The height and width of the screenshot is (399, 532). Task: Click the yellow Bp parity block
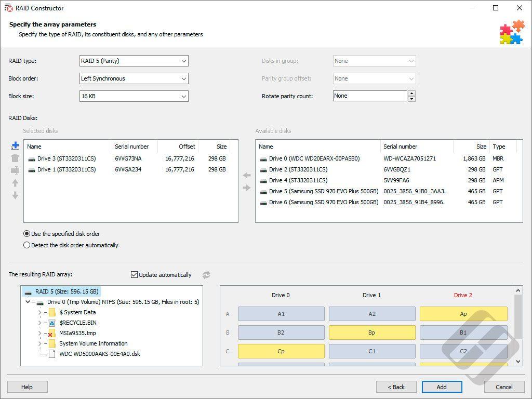372,332
